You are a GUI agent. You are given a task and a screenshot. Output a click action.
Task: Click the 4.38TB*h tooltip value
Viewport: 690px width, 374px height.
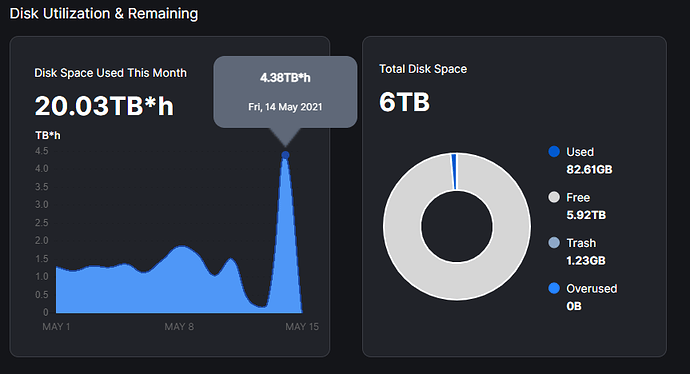[285, 78]
